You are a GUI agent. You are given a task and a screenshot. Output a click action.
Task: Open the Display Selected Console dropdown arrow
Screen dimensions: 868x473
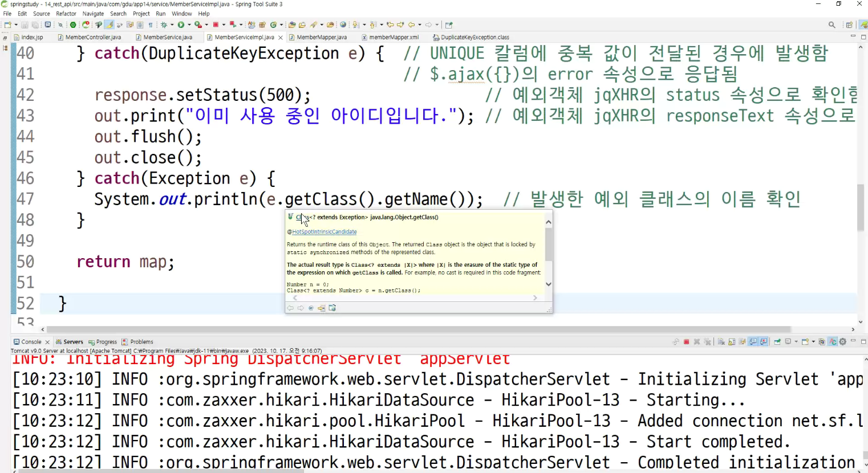[796, 342]
